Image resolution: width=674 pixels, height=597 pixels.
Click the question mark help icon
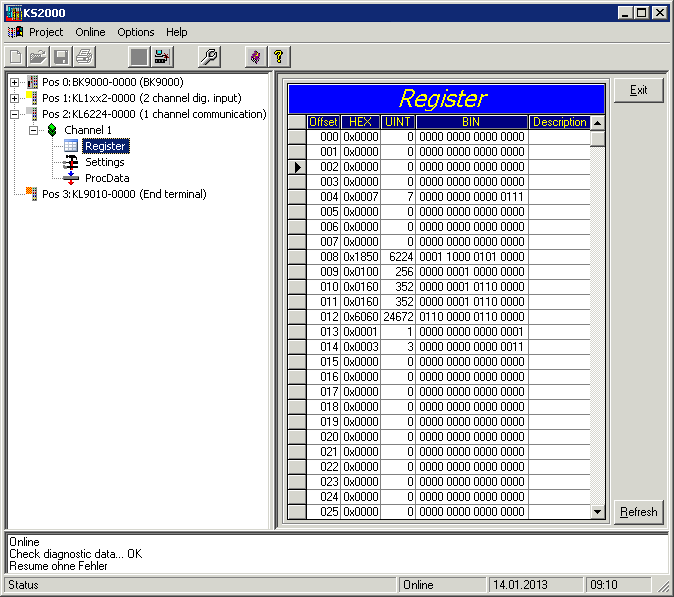click(279, 57)
